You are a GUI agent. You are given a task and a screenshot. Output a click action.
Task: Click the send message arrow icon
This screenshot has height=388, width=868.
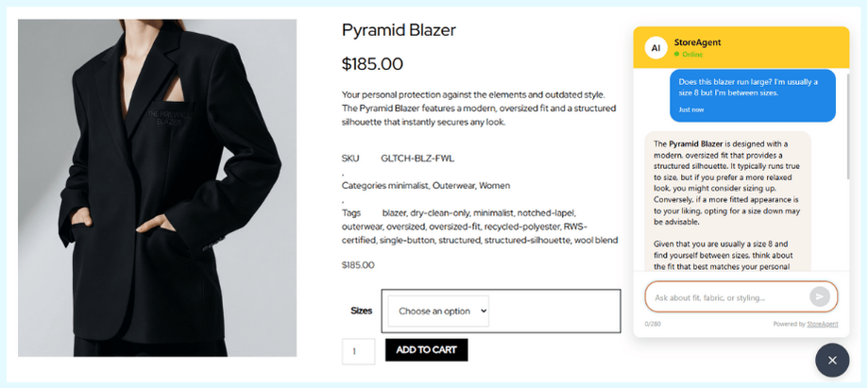pyautogui.click(x=819, y=296)
